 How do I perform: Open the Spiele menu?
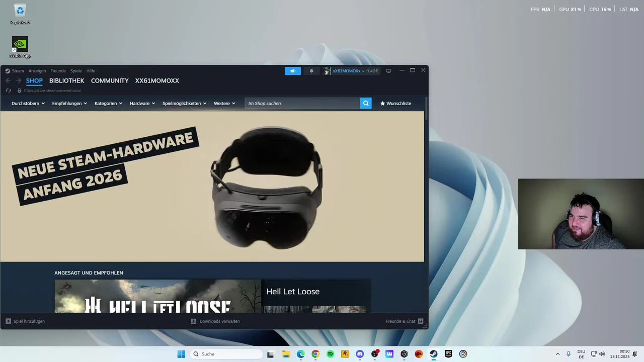point(76,71)
